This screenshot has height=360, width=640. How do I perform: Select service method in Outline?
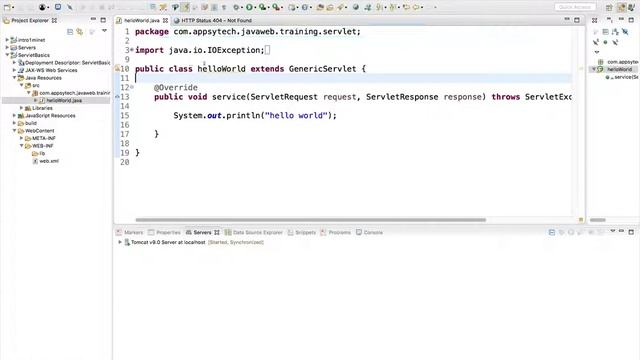pos(624,77)
